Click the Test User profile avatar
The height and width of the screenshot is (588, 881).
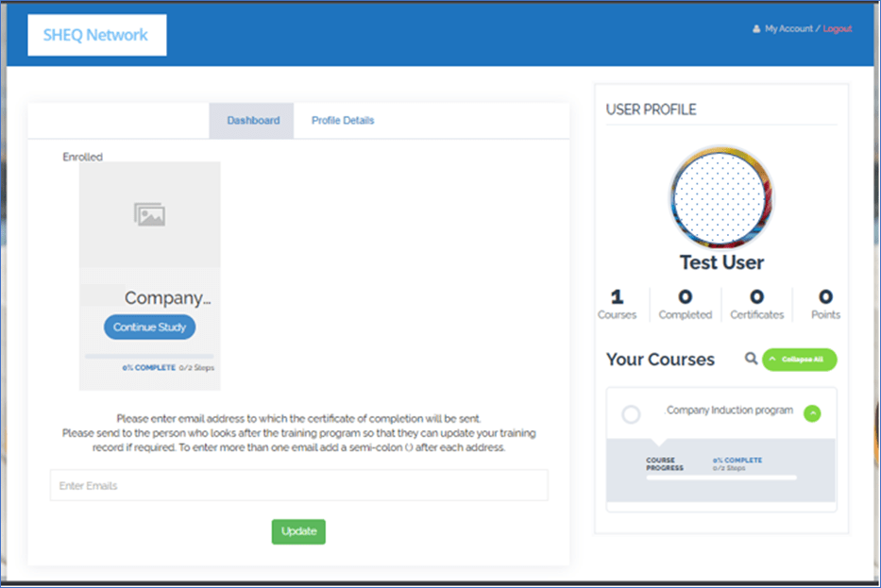[x=720, y=197]
